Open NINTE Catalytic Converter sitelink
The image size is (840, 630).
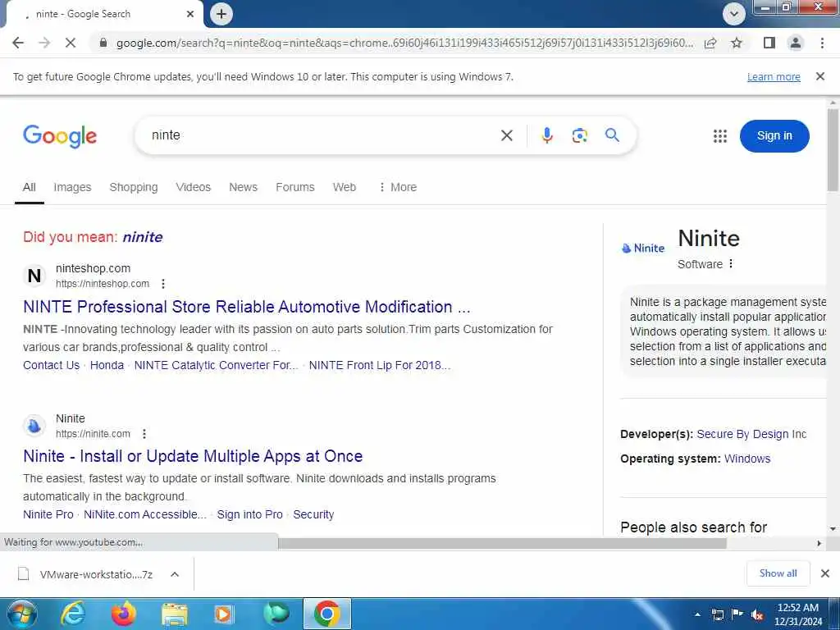216,365
